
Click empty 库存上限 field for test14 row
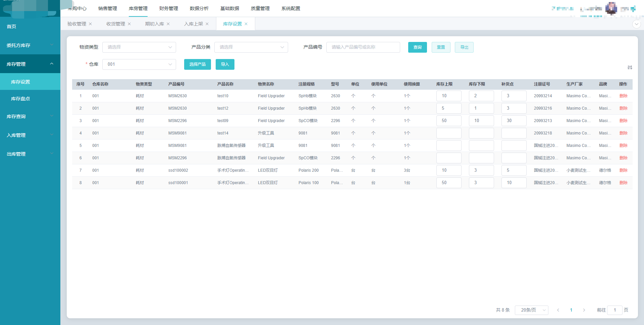pyautogui.click(x=449, y=133)
